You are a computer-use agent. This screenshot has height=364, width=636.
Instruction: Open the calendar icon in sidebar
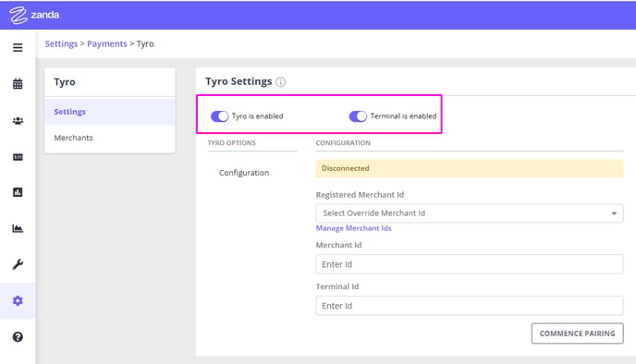(18, 84)
